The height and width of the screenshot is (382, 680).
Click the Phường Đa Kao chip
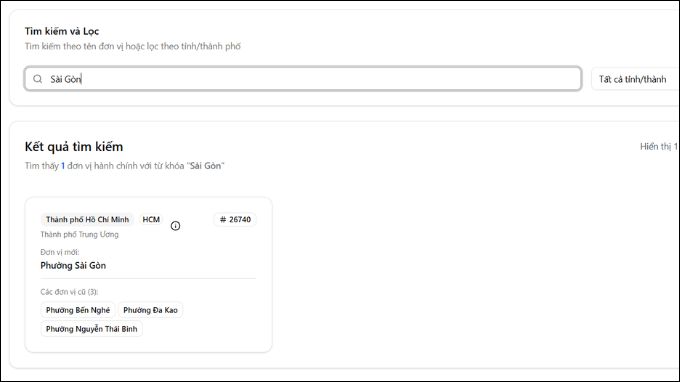click(x=150, y=310)
